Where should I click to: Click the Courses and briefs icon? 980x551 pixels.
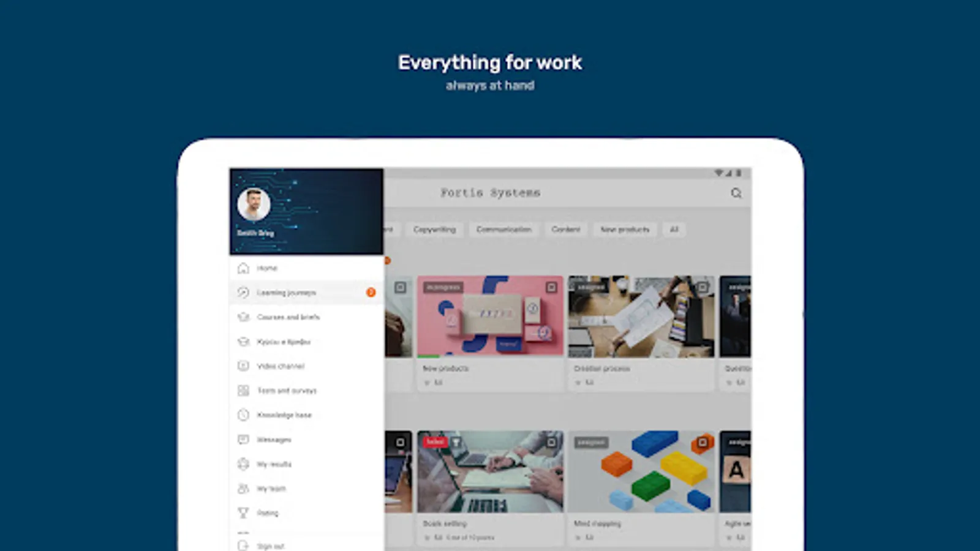(243, 317)
